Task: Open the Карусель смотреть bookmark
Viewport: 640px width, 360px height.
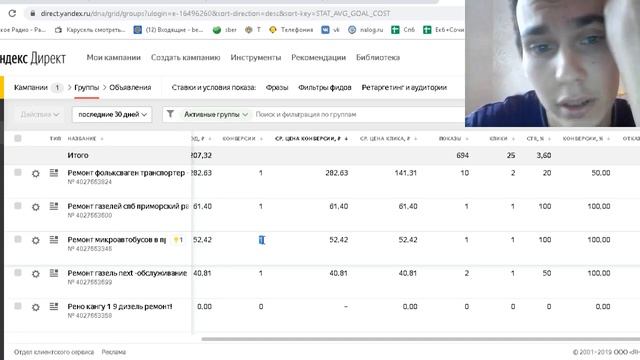Action: tap(90, 30)
